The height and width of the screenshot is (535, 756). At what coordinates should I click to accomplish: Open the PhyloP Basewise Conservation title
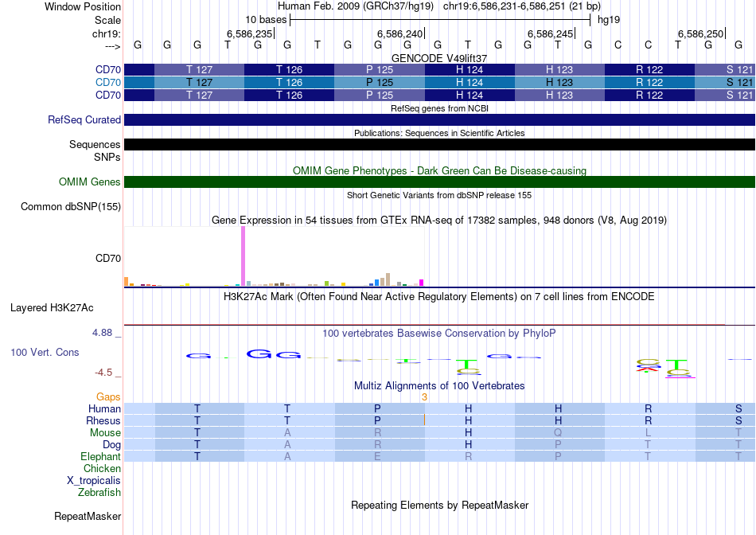click(438, 334)
